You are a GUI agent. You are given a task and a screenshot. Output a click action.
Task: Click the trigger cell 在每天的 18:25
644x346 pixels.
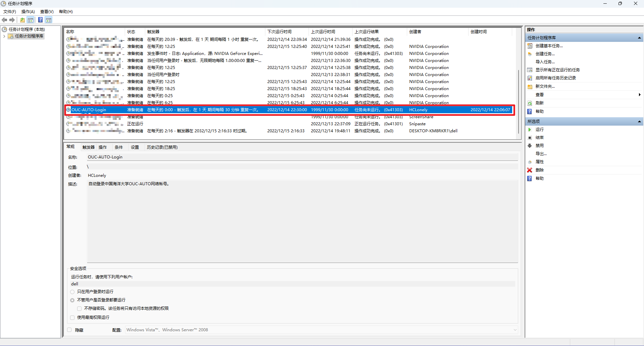tap(161, 89)
